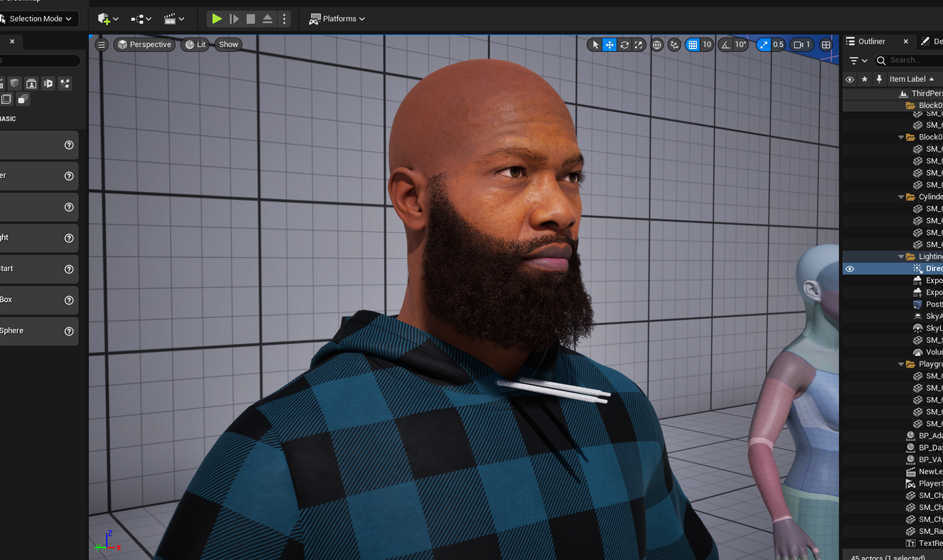Image resolution: width=943 pixels, height=560 pixels.
Task: Click the pin column header in Outliner
Action: tap(879, 79)
